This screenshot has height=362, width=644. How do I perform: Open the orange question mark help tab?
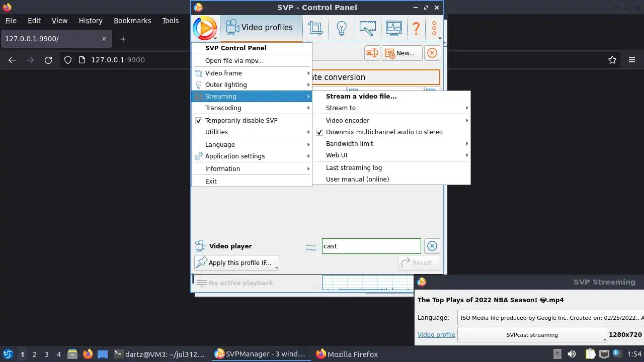coord(416,28)
